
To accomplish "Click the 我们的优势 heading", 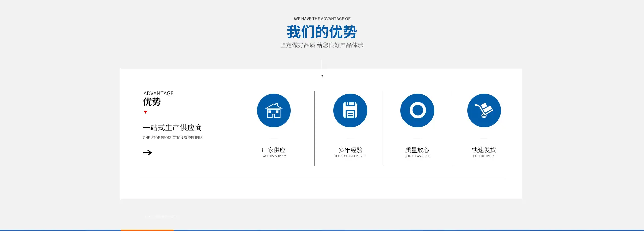I will pos(322,32).
